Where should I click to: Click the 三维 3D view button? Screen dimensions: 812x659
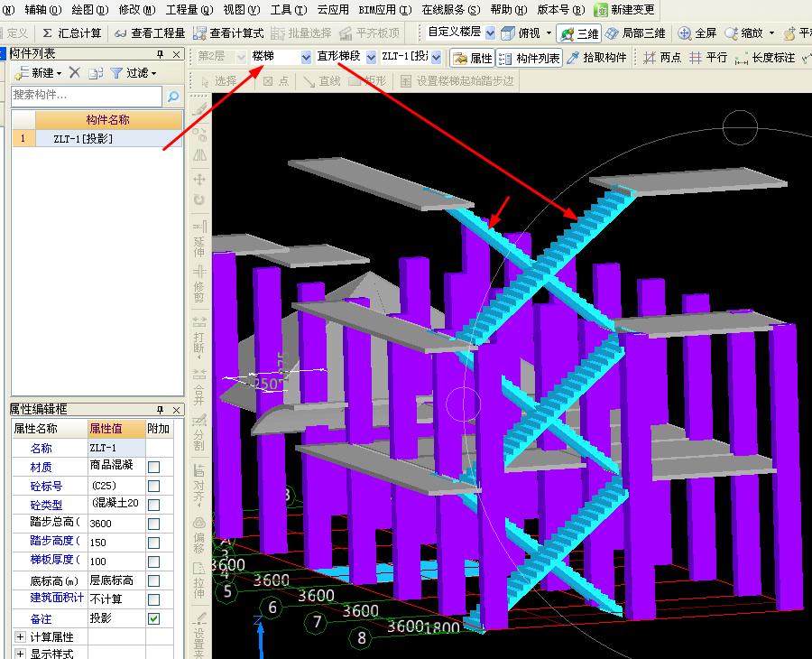click(x=578, y=33)
